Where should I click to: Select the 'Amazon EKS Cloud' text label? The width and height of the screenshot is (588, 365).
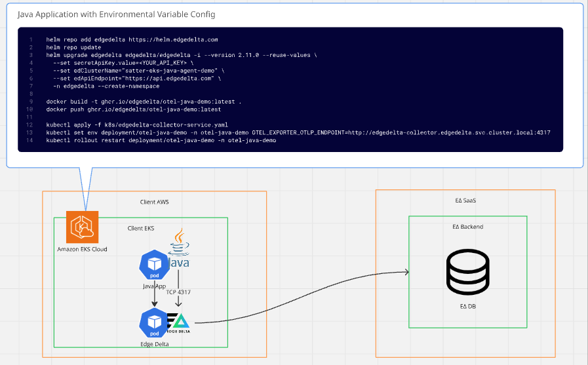[82, 249]
